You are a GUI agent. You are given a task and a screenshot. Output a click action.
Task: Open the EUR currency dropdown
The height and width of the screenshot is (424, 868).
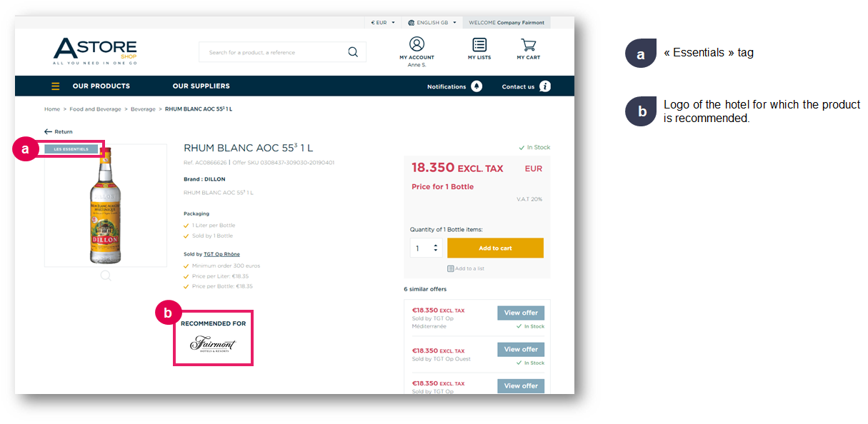(x=383, y=23)
